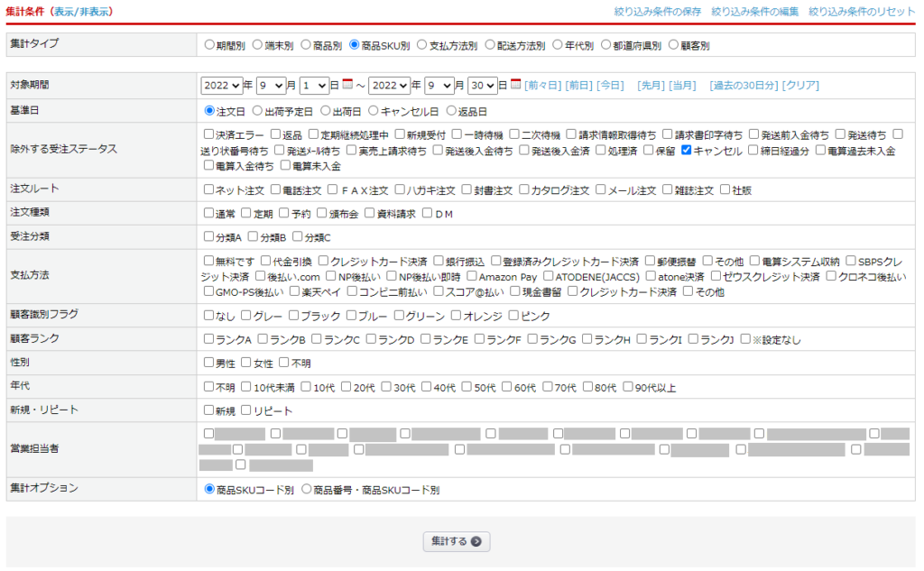Expand the start month dropdown
Screen dimensions: 924x571
(x=271, y=85)
